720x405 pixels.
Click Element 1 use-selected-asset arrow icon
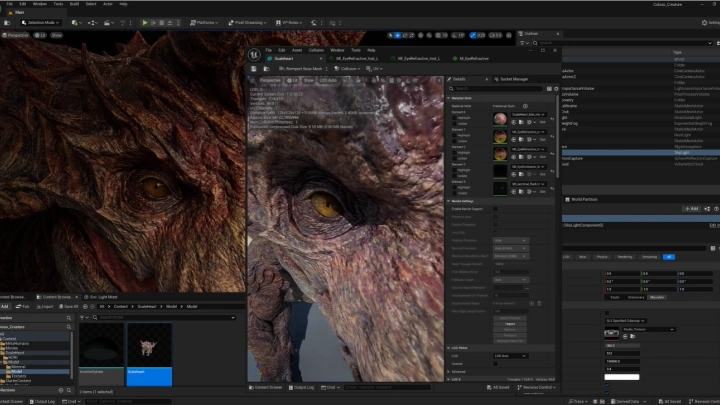coord(514,140)
